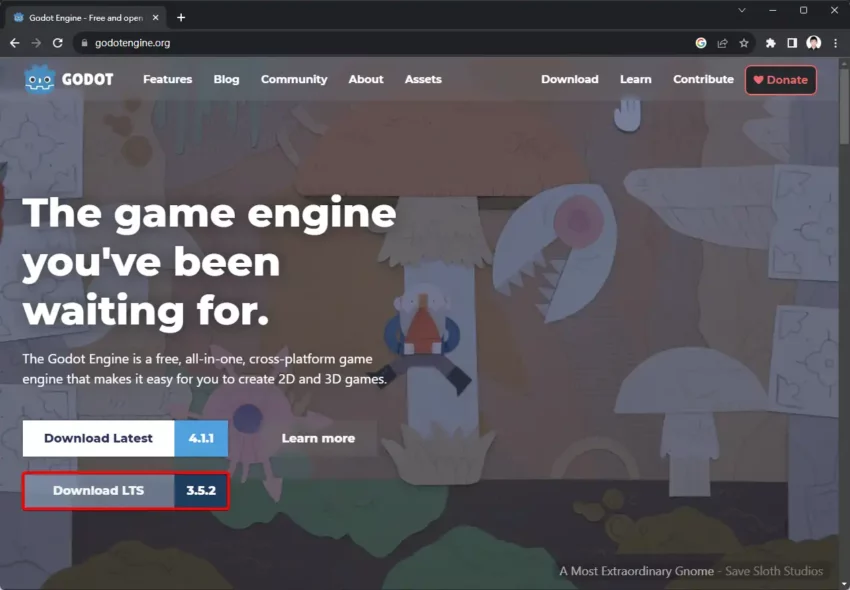Image resolution: width=850 pixels, height=590 pixels.
Task: Open the profile avatar menu
Action: point(814,43)
